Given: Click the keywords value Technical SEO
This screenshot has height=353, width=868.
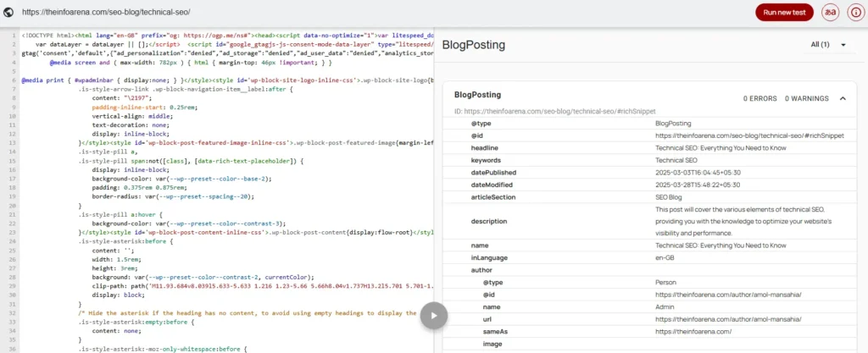Looking at the screenshot, I should (x=676, y=160).
